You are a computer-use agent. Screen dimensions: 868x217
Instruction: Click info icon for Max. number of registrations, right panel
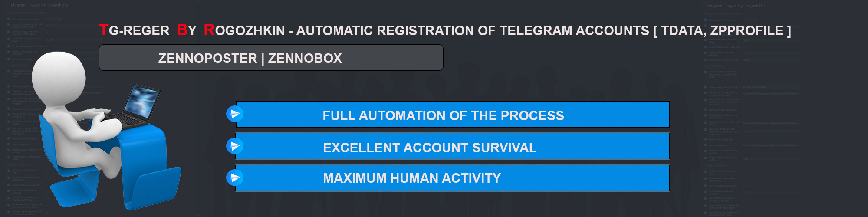point(705,20)
